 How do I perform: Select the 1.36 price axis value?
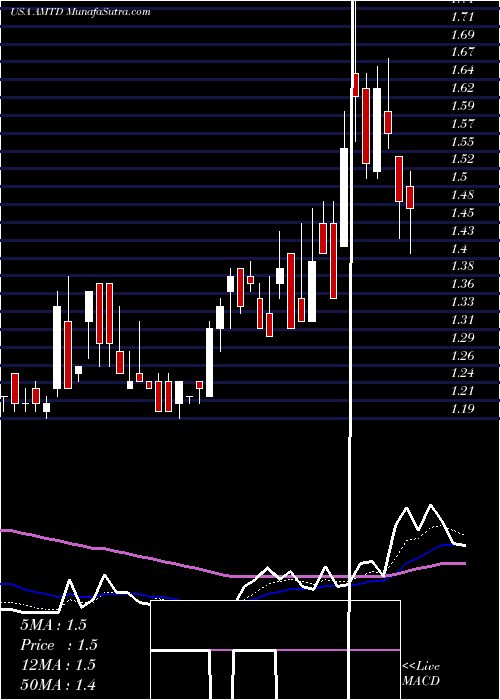pos(462,284)
